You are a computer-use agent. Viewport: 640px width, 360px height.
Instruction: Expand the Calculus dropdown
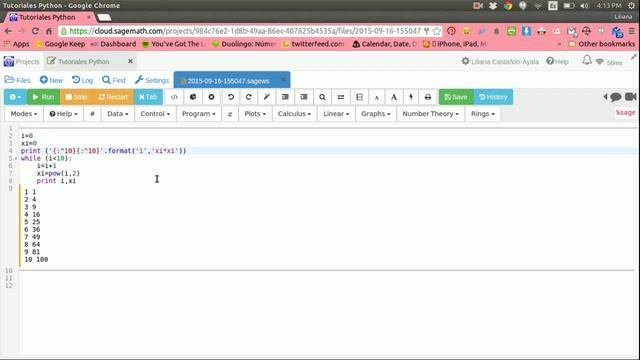coord(294,114)
